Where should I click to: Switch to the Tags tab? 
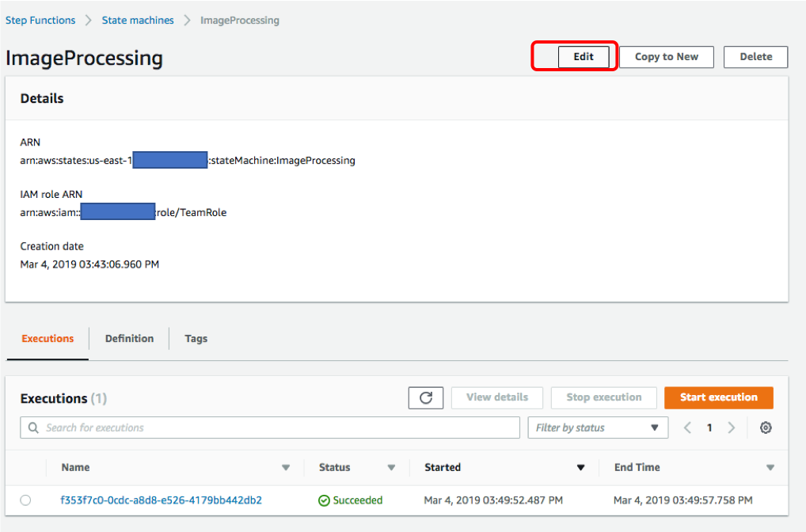click(196, 339)
